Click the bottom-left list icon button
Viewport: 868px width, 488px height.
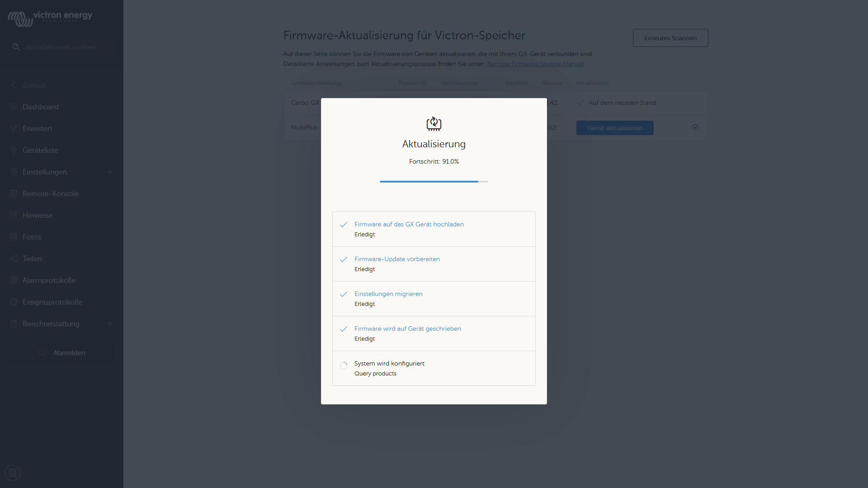pos(13,473)
